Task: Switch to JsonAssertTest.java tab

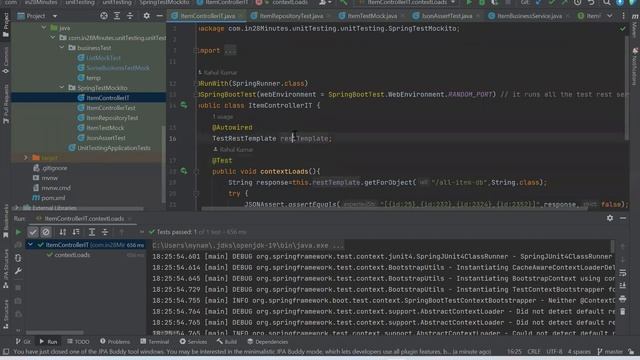Action: (447, 16)
